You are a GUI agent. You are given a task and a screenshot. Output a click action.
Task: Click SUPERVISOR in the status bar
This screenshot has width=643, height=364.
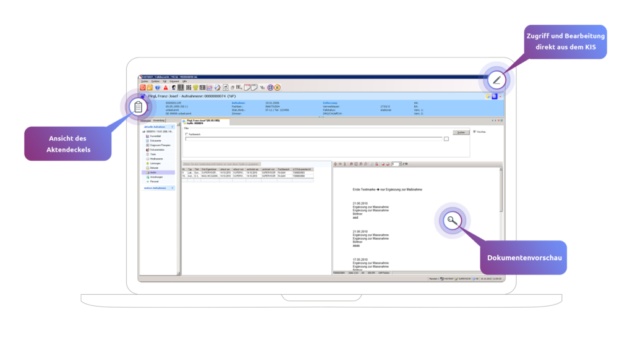464,279
